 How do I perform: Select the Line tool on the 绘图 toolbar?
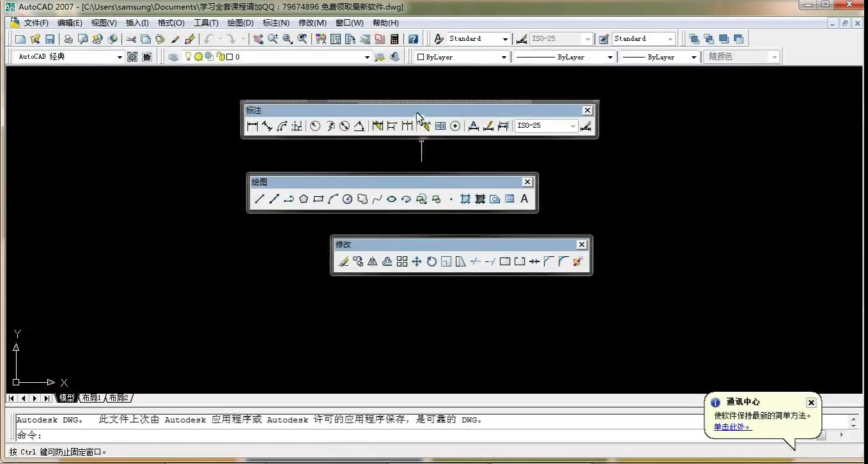(x=260, y=199)
